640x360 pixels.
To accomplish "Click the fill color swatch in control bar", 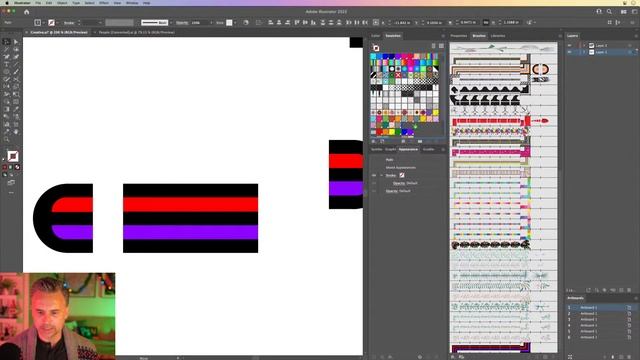I will tap(38, 22).
